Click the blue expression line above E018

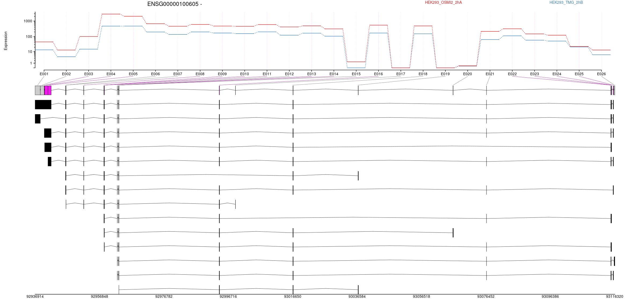coord(423,34)
